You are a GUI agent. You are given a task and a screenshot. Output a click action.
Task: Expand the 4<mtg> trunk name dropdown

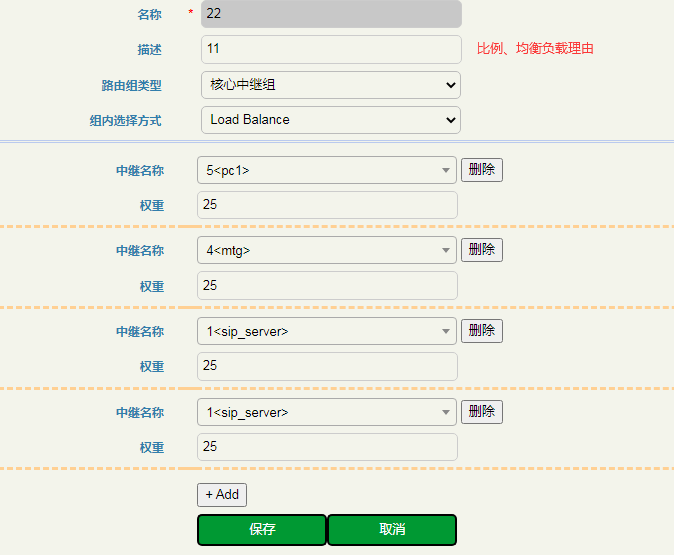coord(326,250)
